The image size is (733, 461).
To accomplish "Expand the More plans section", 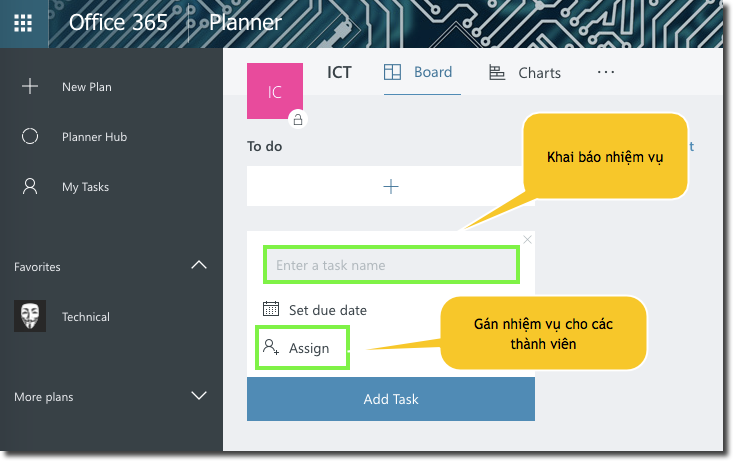I will click(x=199, y=396).
